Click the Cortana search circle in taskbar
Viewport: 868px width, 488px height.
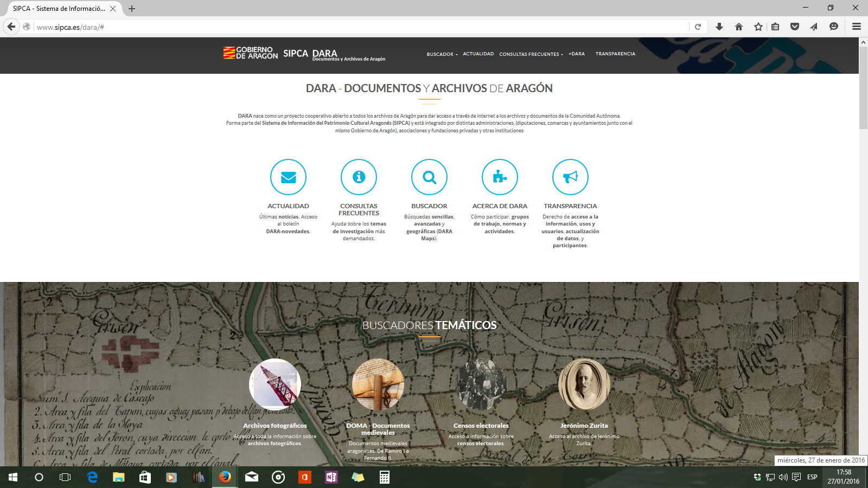[x=39, y=477]
